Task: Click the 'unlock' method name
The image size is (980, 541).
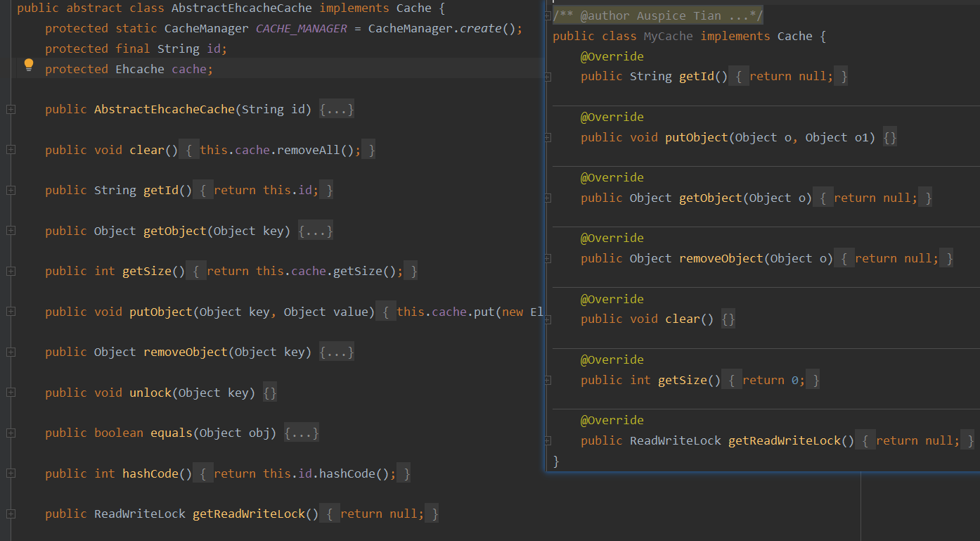Action: (x=150, y=393)
